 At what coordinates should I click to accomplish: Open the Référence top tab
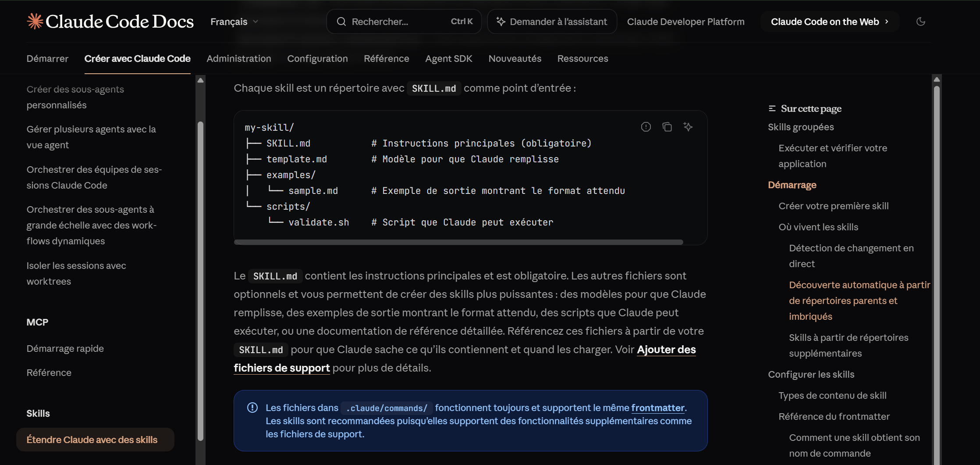(x=387, y=58)
